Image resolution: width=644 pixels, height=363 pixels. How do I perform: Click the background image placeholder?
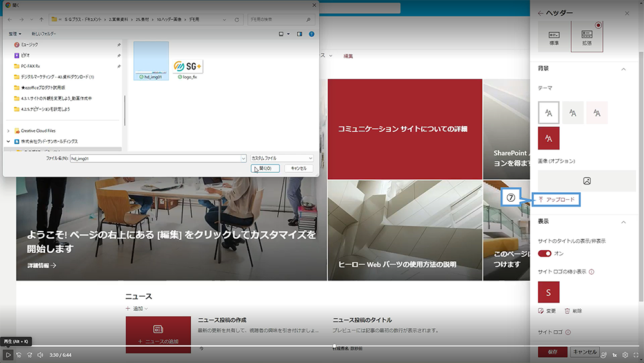587,181
